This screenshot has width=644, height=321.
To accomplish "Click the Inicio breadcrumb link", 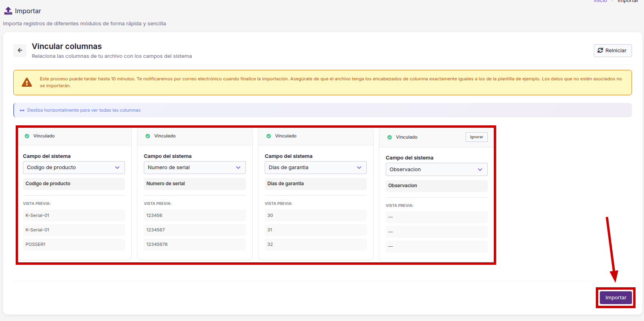I will tap(601, 1).
